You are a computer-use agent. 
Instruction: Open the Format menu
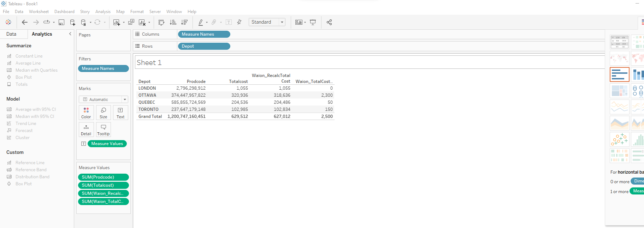(x=137, y=12)
